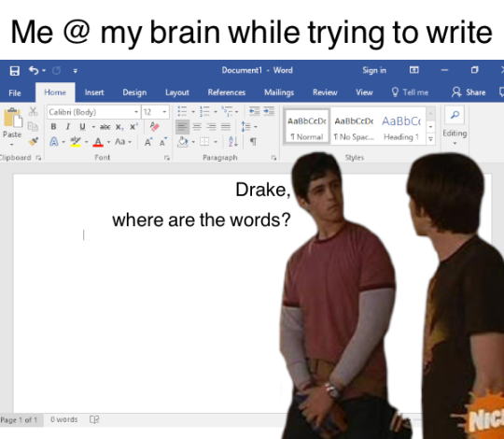The width and height of the screenshot is (504, 439).
Task: Increase font size with grow icon
Action: [x=147, y=142]
